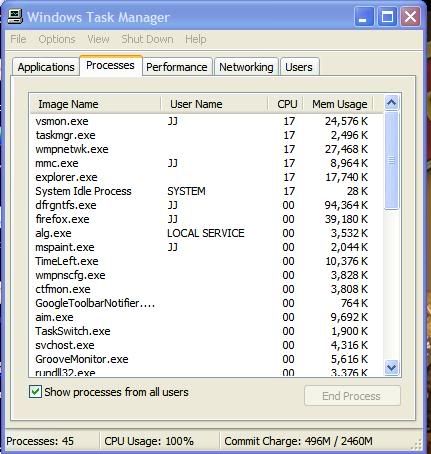431x454 pixels.
Task: Open the Options menu
Action: [57, 39]
